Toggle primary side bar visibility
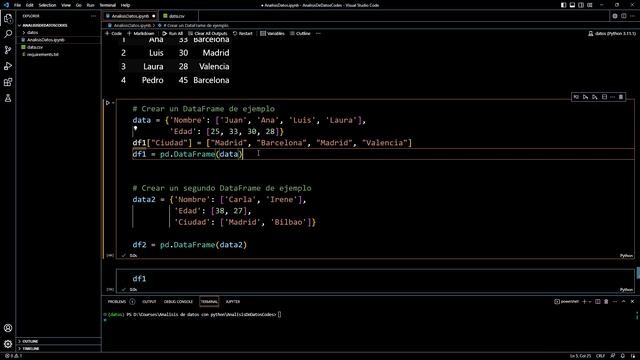Screen dimensions: 640x360 pyautogui.click(x=564, y=5)
